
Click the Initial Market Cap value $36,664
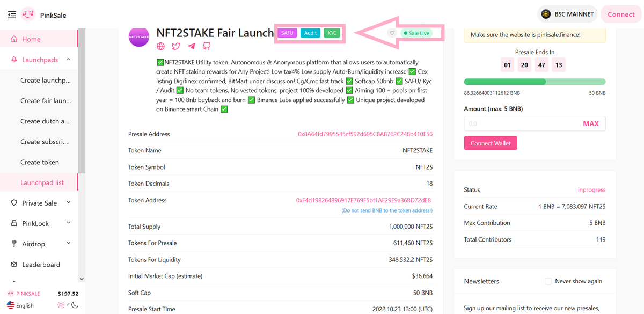tap(422, 276)
